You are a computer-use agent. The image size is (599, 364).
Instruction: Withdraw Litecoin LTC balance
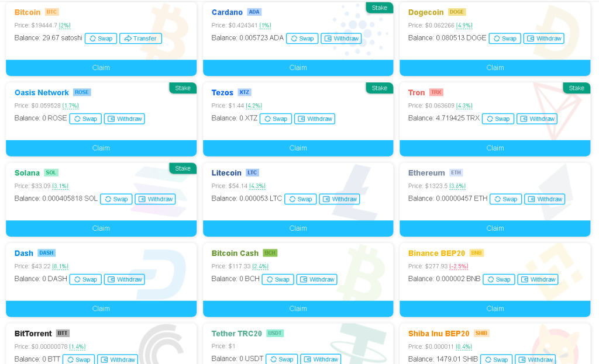340,199
